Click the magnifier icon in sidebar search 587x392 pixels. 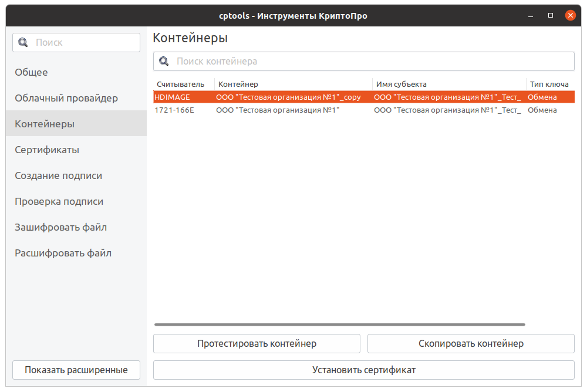(23, 42)
